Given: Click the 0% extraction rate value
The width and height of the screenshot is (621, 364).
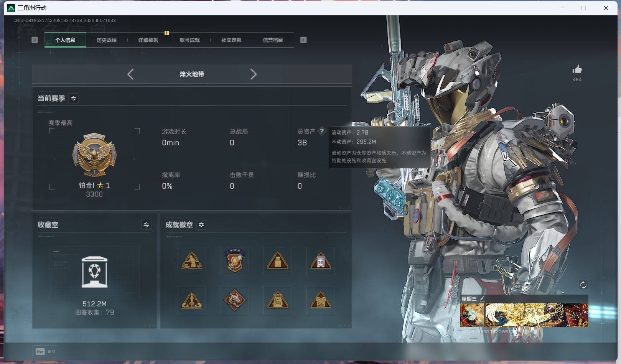Looking at the screenshot, I should tap(167, 186).
